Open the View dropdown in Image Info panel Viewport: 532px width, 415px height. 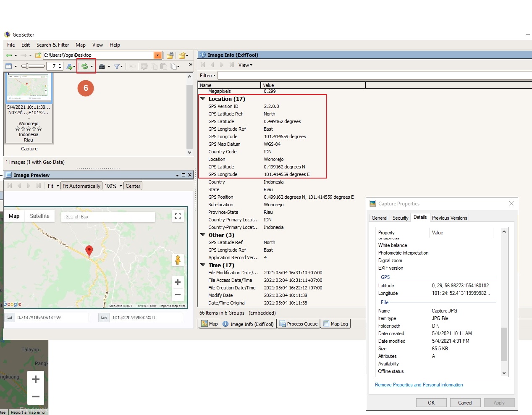tap(245, 65)
